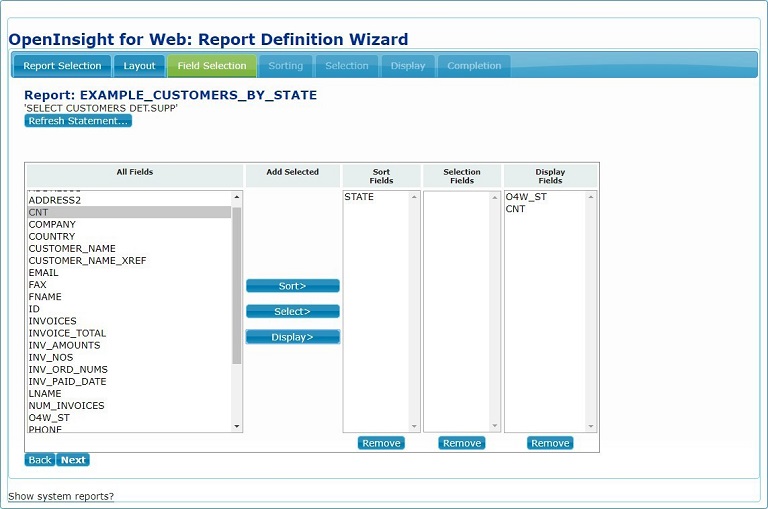The image size is (768, 509).
Task: Click the Refresh Statement button
Action: coord(78,121)
